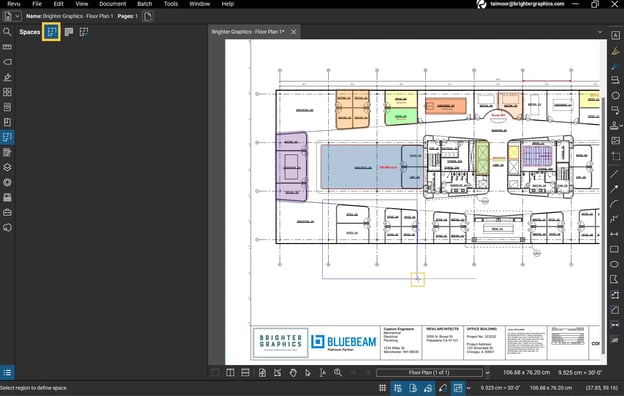Open the Help menu
Screen dimensions: 624x396
pyautogui.click(x=228, y=4)
